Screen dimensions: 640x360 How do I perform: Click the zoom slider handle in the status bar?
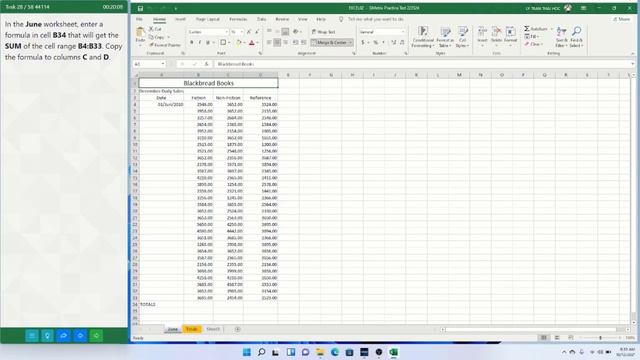point(600,338)
